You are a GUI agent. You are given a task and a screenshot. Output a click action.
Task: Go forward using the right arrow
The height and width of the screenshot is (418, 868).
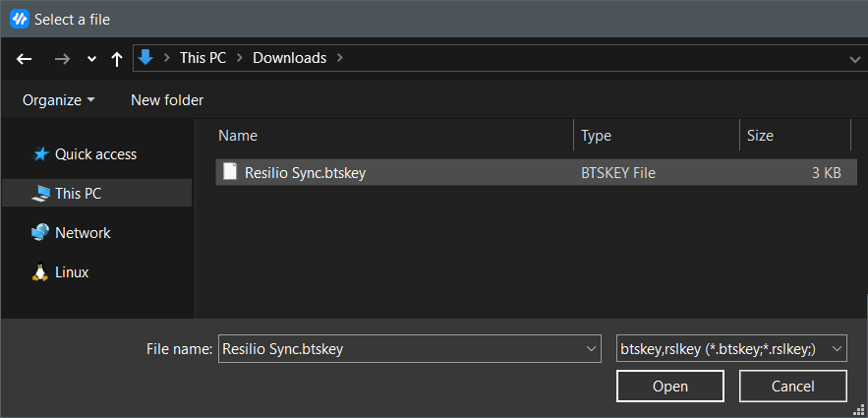pyautogui.click(x=63, y=59)
